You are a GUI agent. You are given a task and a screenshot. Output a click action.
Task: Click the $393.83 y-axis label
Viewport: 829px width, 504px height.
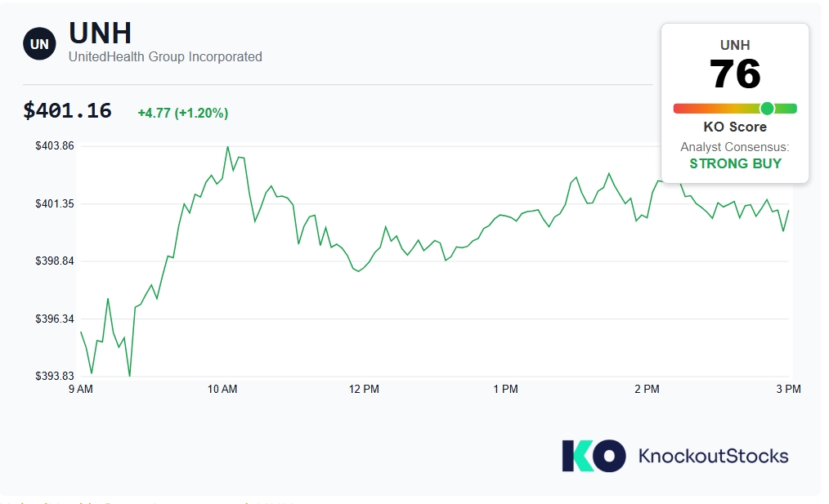tap(55, 376)
